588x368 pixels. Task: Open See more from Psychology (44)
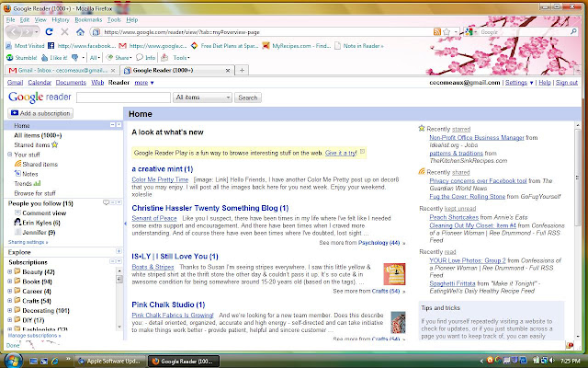click(x=362, y=243)
